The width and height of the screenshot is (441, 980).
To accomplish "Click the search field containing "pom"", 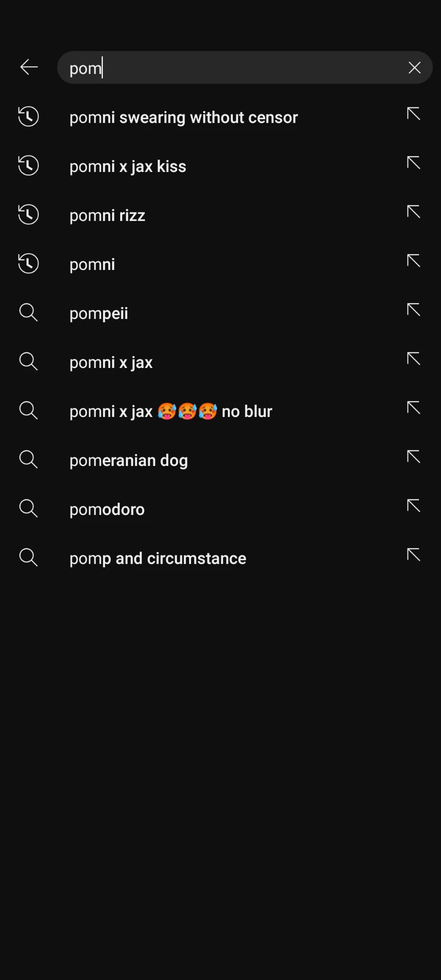I will pos(234,68).
